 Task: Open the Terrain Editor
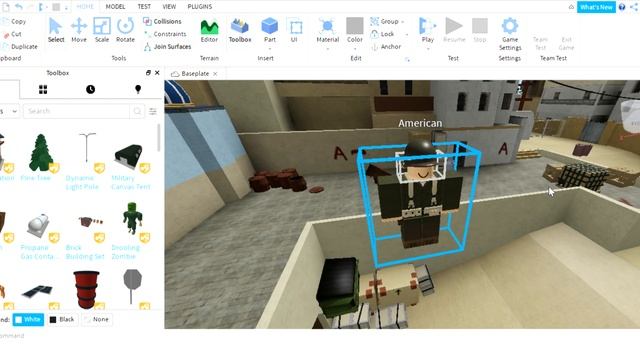[x=209, y=30]
